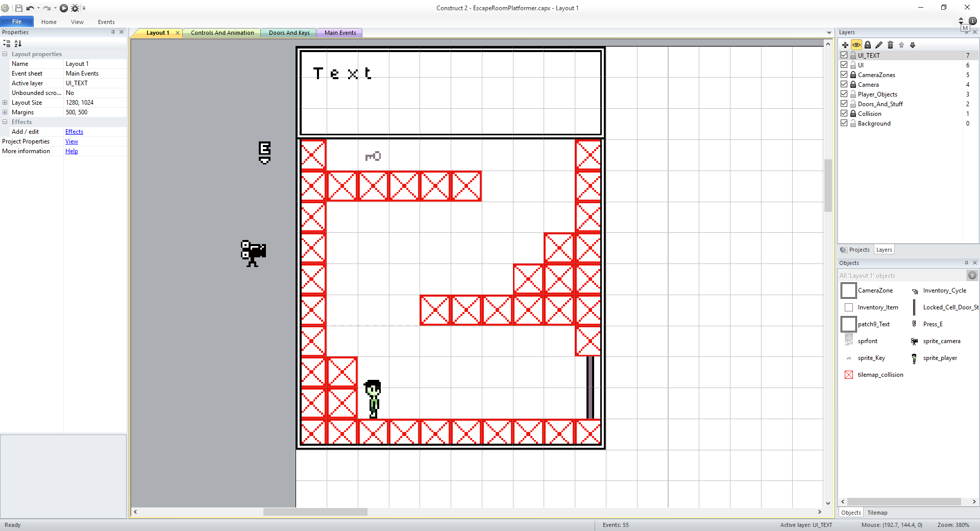Open the File menu

click(17, 21)
